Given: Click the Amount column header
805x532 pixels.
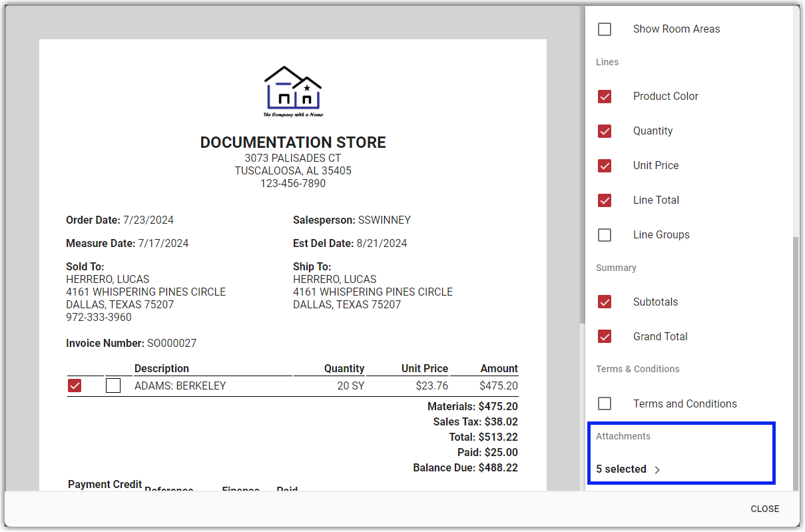Looking at the screenshot, I should 499,369.
